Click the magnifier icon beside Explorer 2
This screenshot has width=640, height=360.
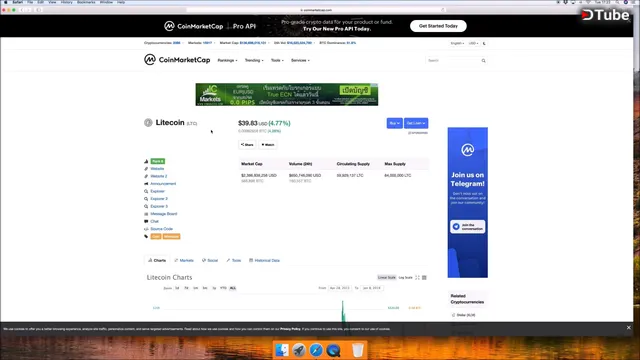tap(146, 199)
